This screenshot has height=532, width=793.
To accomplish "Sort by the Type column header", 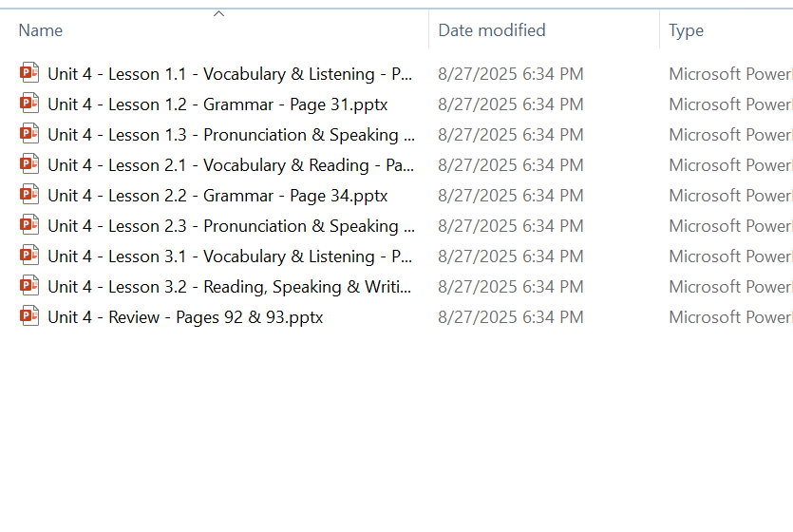I will [x=686, y=30].
